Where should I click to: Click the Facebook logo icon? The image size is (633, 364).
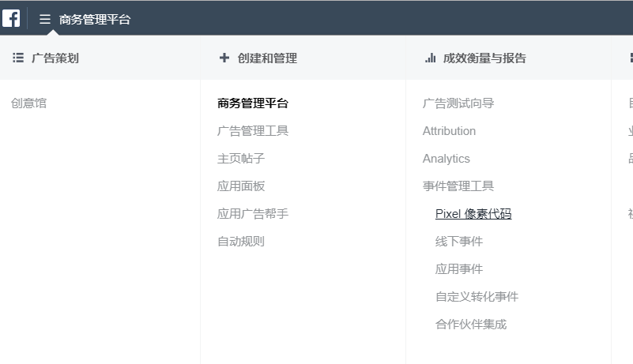coord(11,19)
